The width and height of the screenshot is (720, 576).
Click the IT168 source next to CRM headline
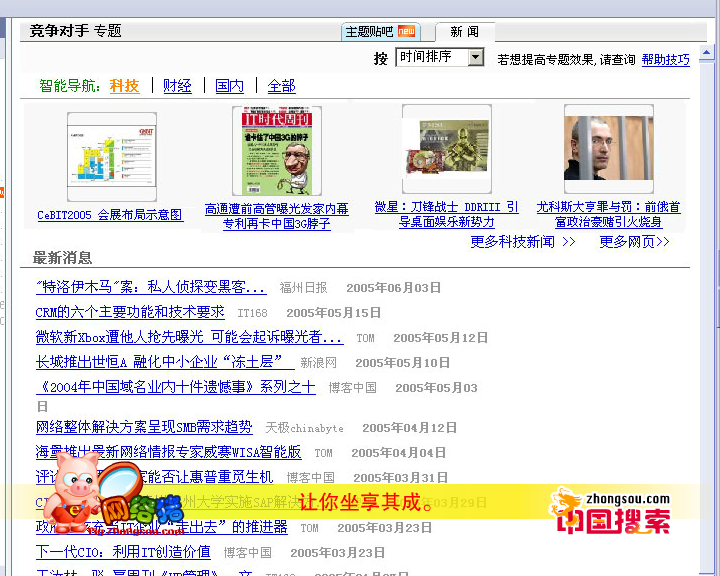tap(252, 313)
